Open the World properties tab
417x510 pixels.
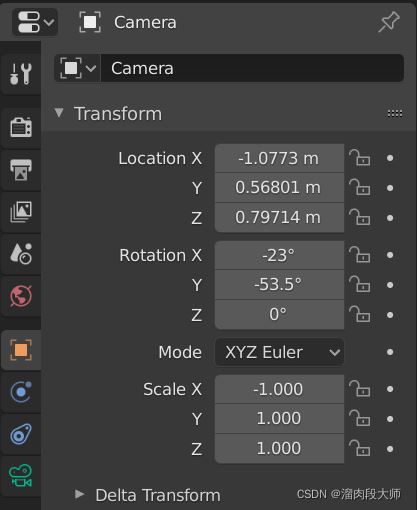point(21,296)
